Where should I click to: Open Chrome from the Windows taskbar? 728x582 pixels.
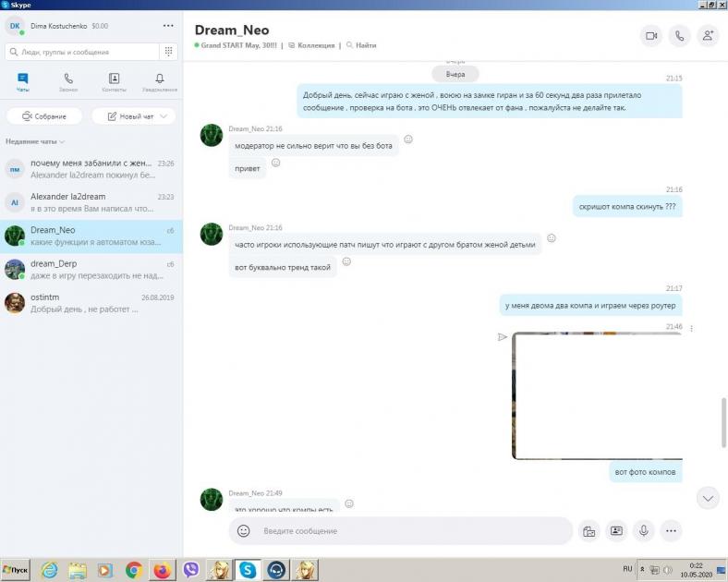click(134, 570)
